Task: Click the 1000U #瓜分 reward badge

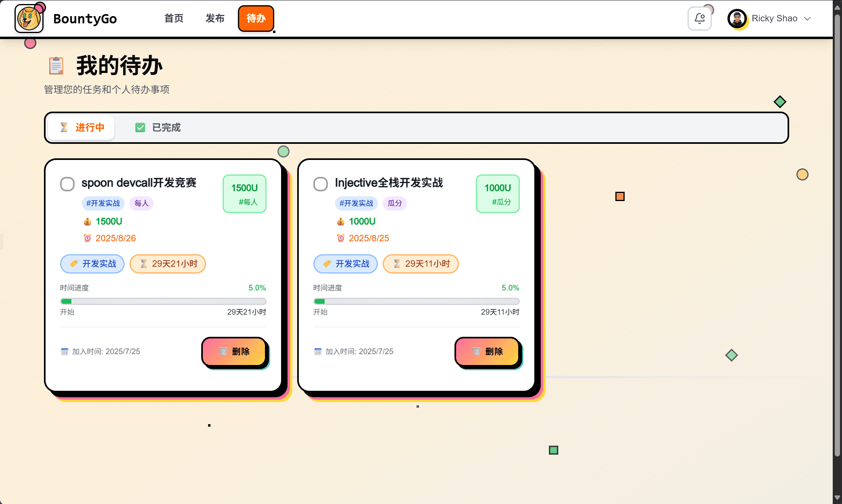Action: 498,194
